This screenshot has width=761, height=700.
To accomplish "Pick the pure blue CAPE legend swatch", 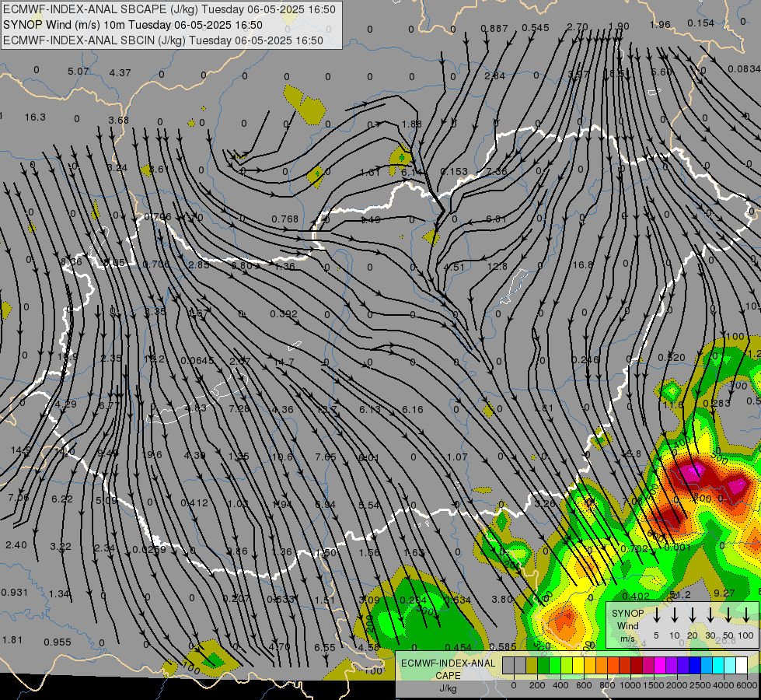I will tap(694, 666).
